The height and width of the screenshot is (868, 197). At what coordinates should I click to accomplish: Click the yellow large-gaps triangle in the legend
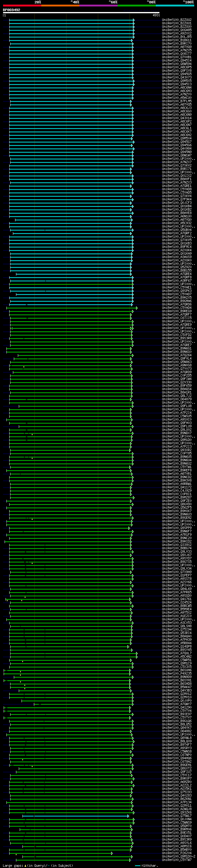[x=25, y=866]
